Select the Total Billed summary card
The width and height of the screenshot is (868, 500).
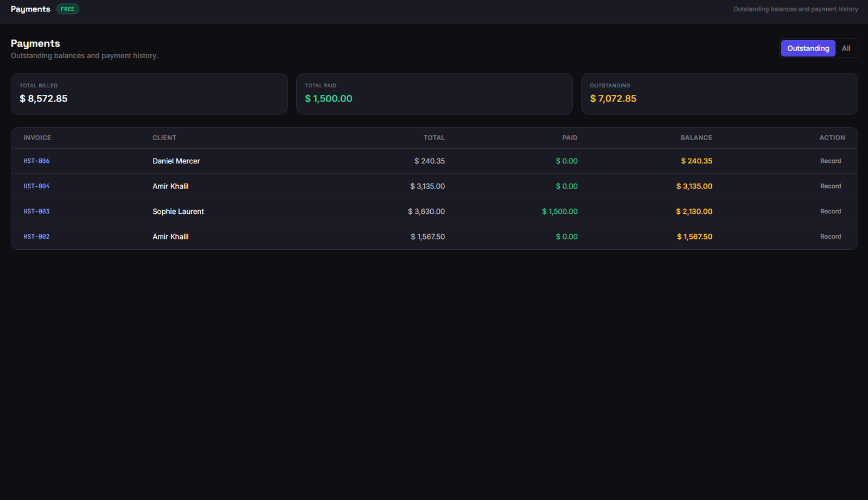[x=149, y=94]
